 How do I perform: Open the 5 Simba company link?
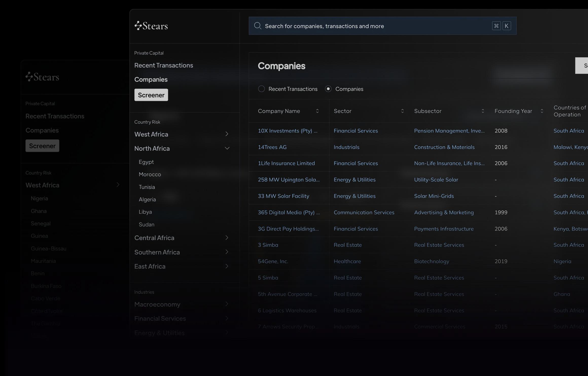coord(268,278)
